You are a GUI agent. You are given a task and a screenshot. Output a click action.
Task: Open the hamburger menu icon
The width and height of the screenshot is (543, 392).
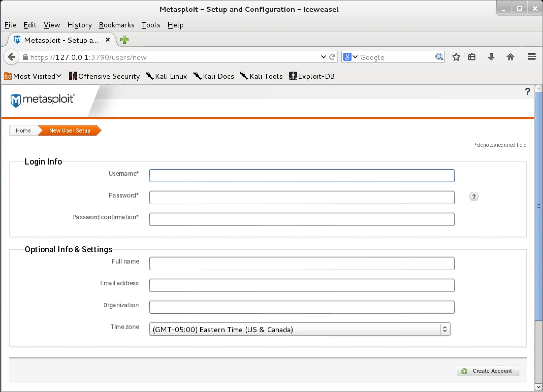(x=532, y=57)
